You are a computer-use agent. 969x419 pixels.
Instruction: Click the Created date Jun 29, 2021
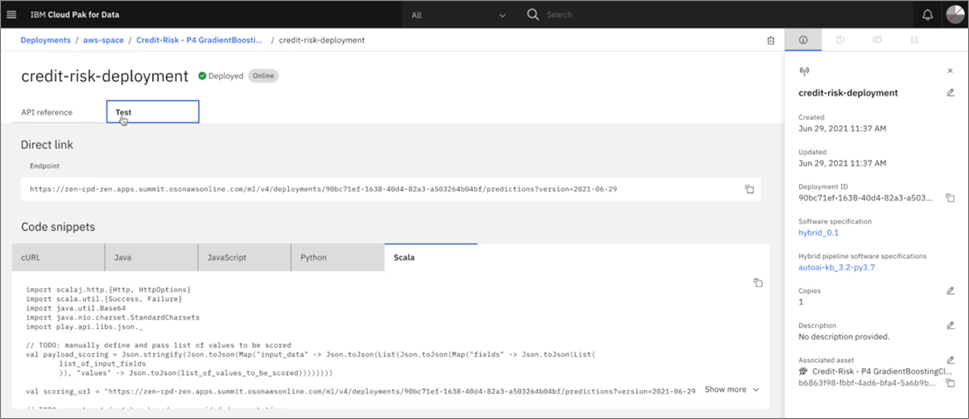pos(843,129)
